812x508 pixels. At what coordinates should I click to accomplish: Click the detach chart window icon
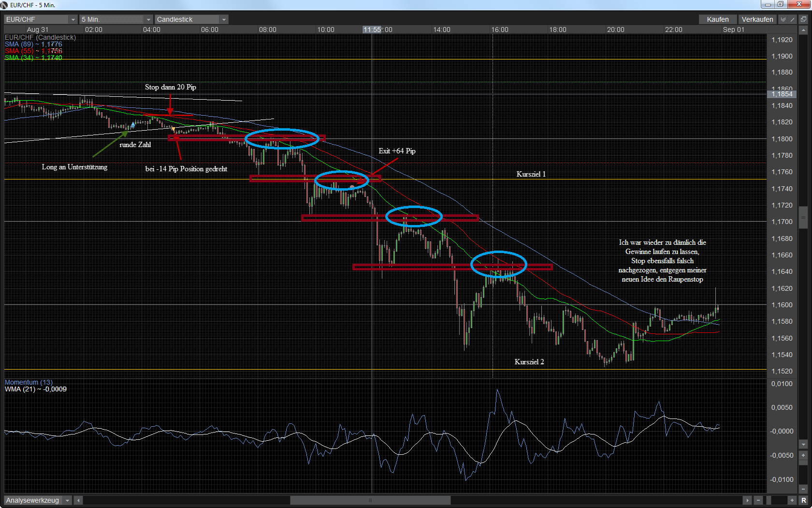click(x=803, y=19)
